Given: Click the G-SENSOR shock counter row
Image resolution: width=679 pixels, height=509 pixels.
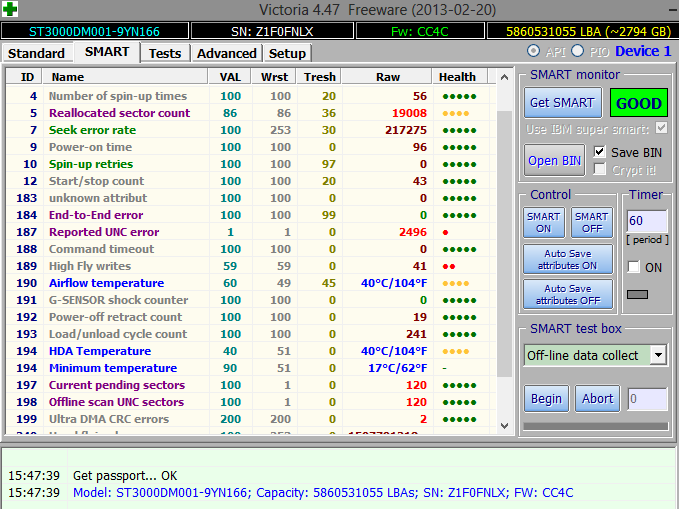Looking at the screenshot, I should click(251, 300).
